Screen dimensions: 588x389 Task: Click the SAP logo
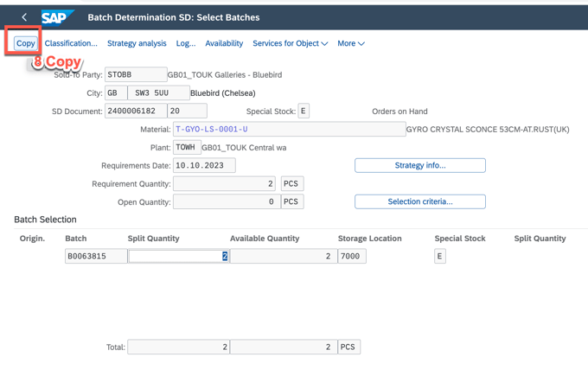(58, 17)
